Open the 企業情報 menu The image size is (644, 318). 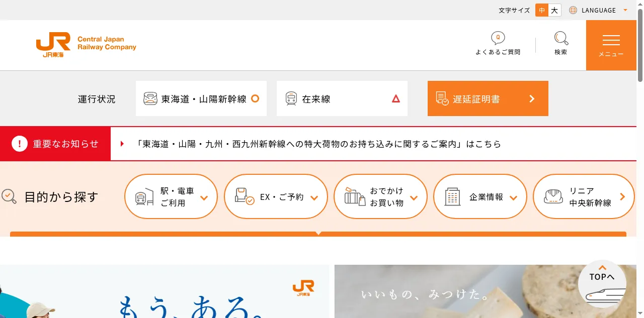pos(480,196)
